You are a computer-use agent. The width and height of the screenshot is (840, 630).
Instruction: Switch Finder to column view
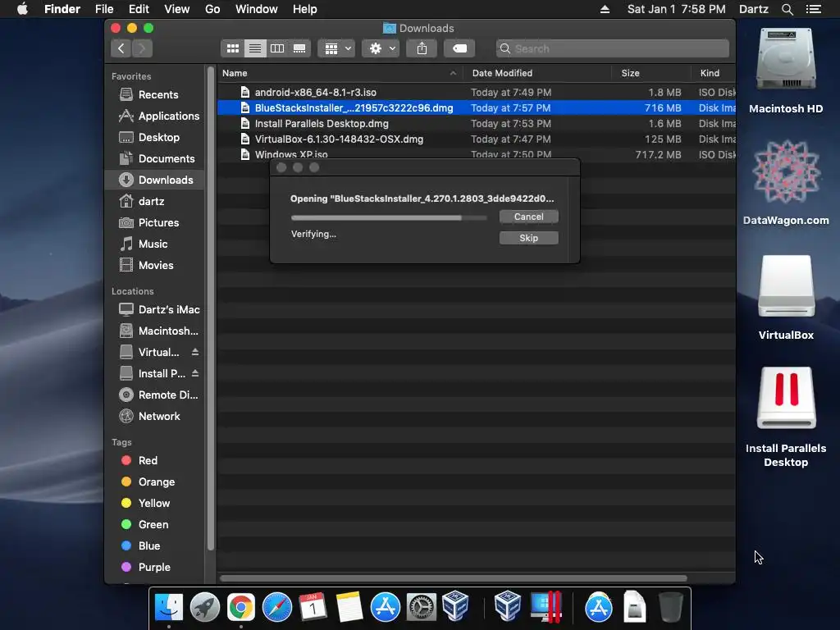point(277,48)
